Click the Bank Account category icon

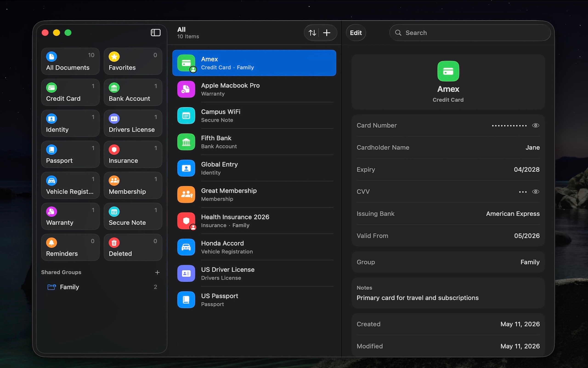pos(114,88)
